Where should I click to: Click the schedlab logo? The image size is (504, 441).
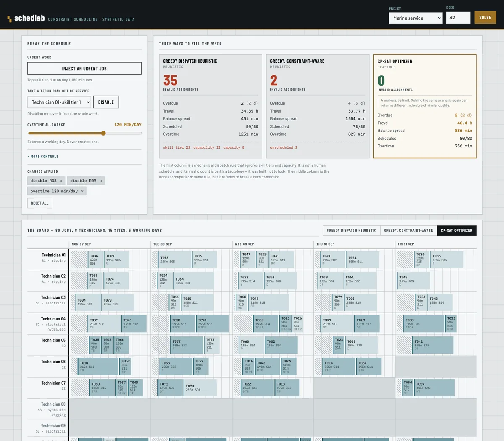pyautogui.click(x=26, y=18)
